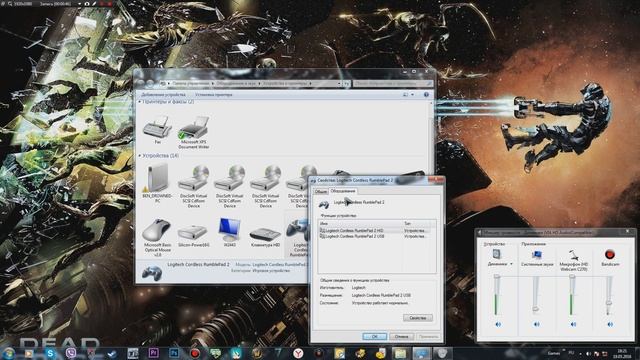
Task: Select the Fax printer icon
Action: pos(158,129)
